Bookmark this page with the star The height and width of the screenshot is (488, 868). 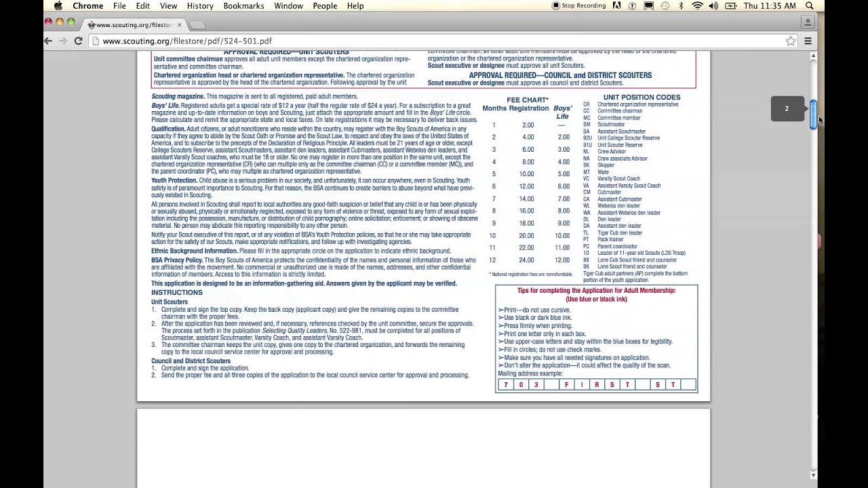point(791,41)
